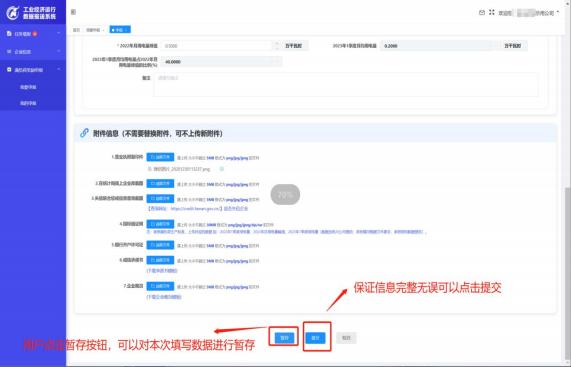Click the gray 70% progress indicator
Image resolution: width=571 pixels, height=367 pixels.
tap(285, 195)
